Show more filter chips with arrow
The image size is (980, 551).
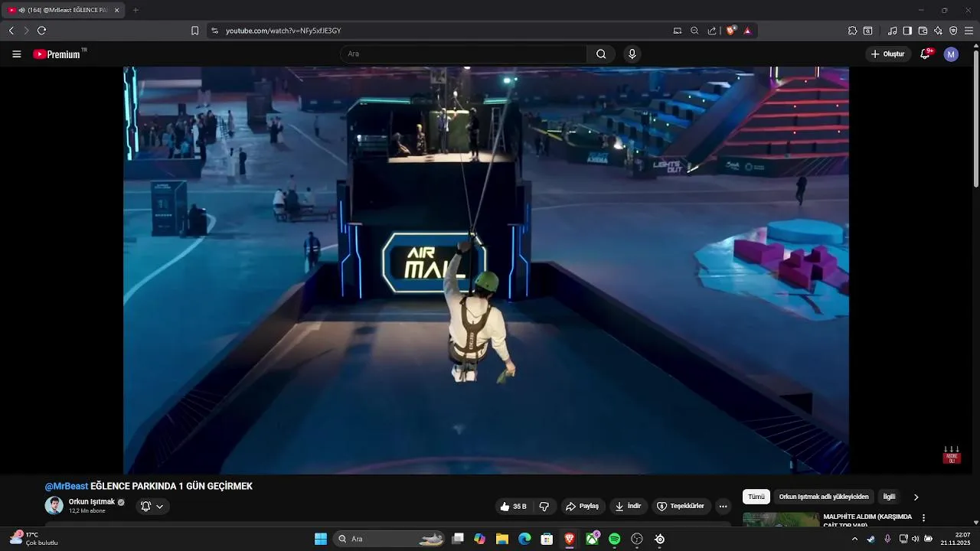[916, 497]
